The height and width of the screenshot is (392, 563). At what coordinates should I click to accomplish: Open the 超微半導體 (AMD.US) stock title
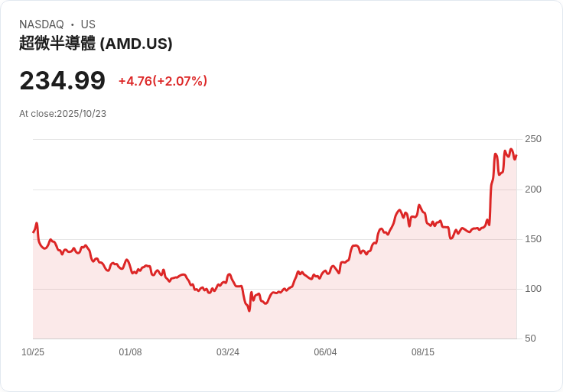click(x=96, y=44)
